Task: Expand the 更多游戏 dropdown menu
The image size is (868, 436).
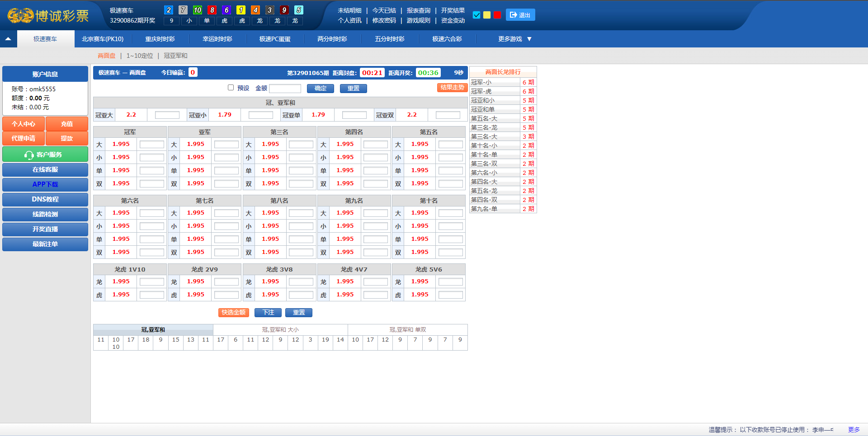Action: click(x=514, y=39)
